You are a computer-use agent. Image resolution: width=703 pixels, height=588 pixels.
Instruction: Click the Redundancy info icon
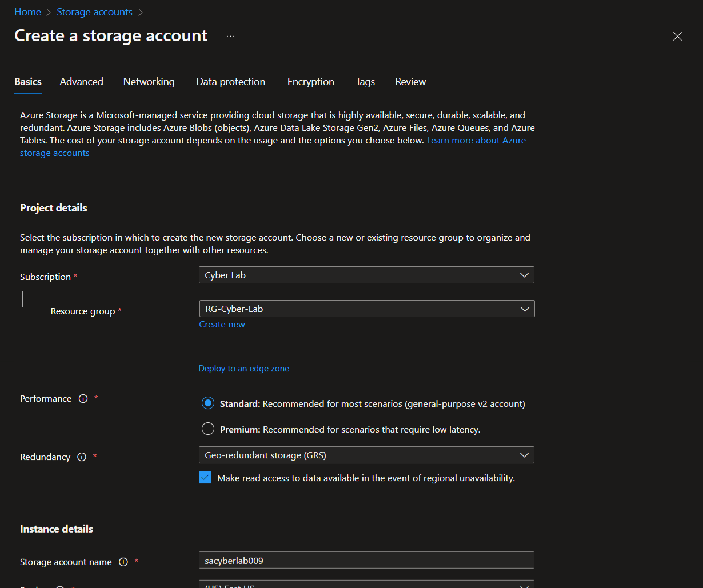pos(82,457)
